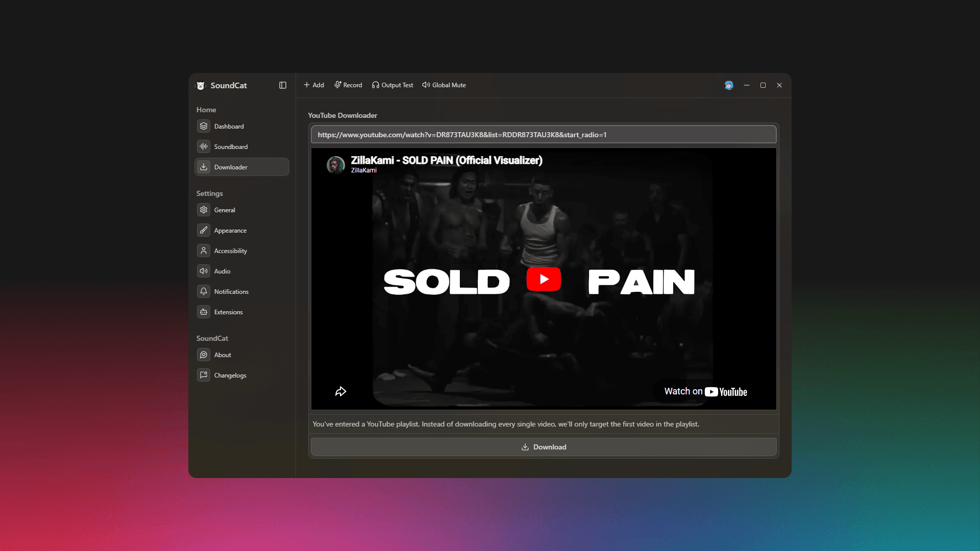Open the user profile avatar
The height and width of the screenshot is (551, 980).
pyautogui.click(x=729, y=85)
